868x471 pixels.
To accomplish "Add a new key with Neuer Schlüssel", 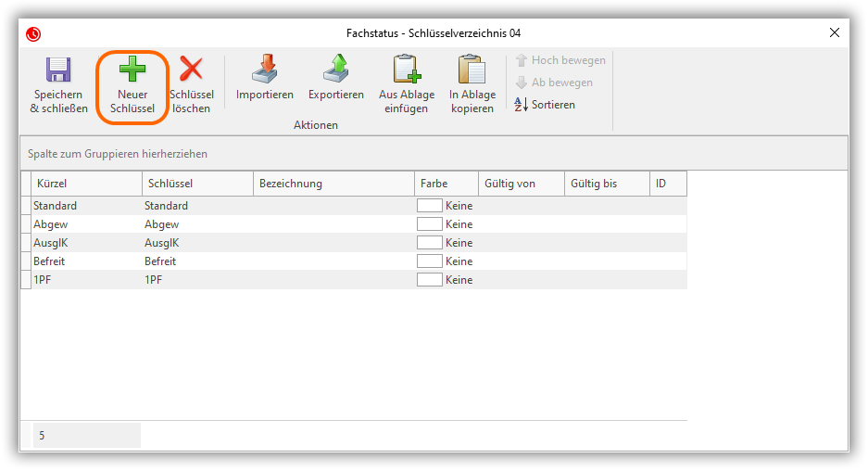I will (x=132, y=70).
